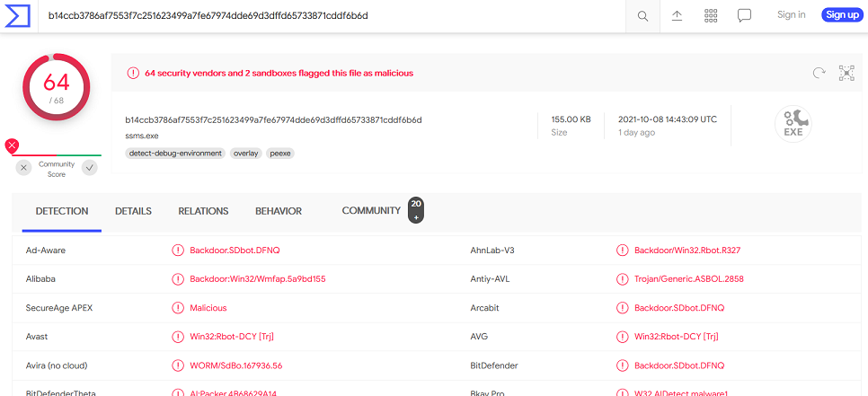Click warning icon beside SecureAge APEX Malicious
The height and width of the screenshot is (396, 868).
[x=178, y=308]
